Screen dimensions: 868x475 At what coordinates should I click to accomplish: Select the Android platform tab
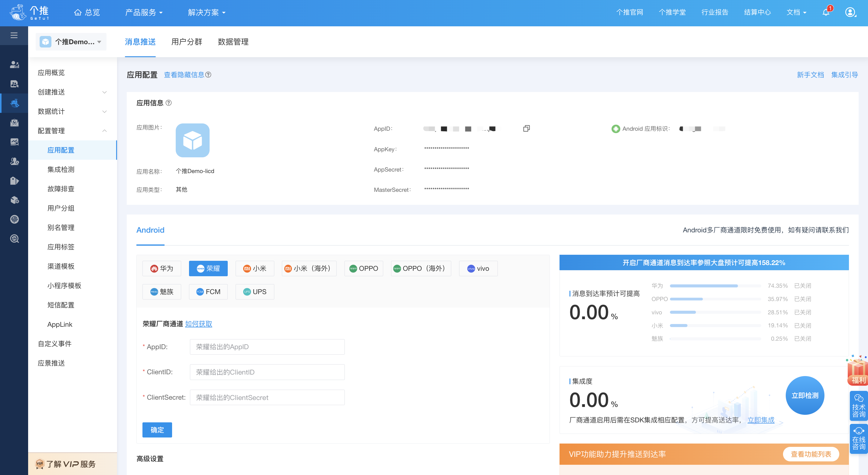150,230
